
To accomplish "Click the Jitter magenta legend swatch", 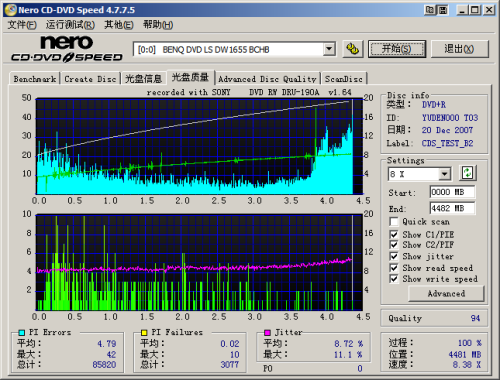I will [x=267, y=332].
